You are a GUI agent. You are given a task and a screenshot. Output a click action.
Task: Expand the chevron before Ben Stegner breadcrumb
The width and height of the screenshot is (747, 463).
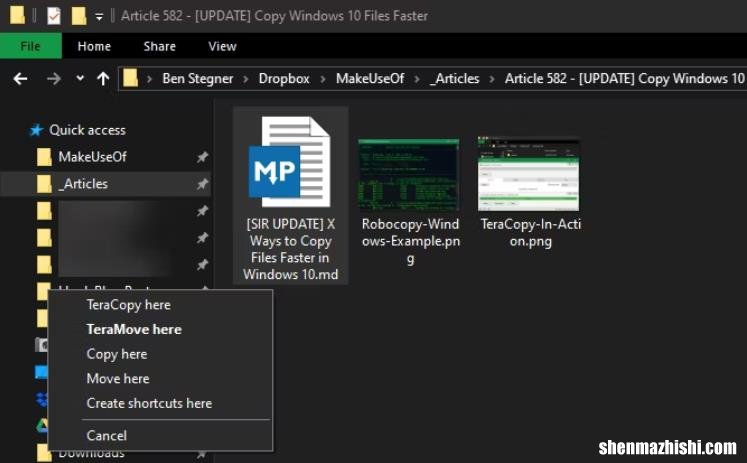tap(150, 79)
